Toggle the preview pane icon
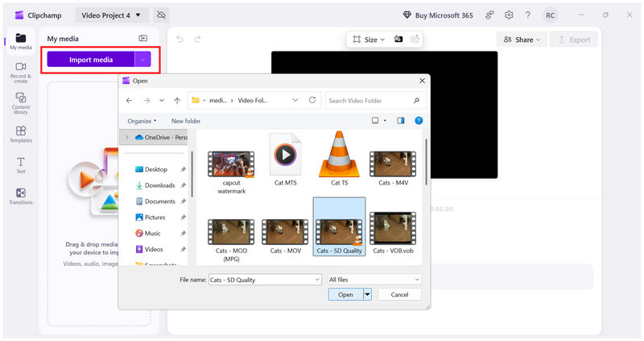644x341 pixels. click(400, 121)
